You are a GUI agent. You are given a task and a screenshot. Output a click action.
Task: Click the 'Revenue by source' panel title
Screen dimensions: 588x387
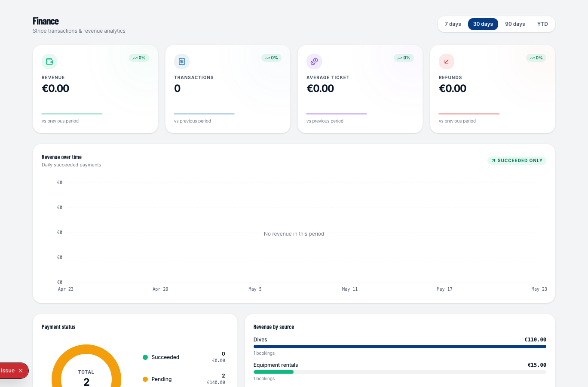tap(274, 327)
